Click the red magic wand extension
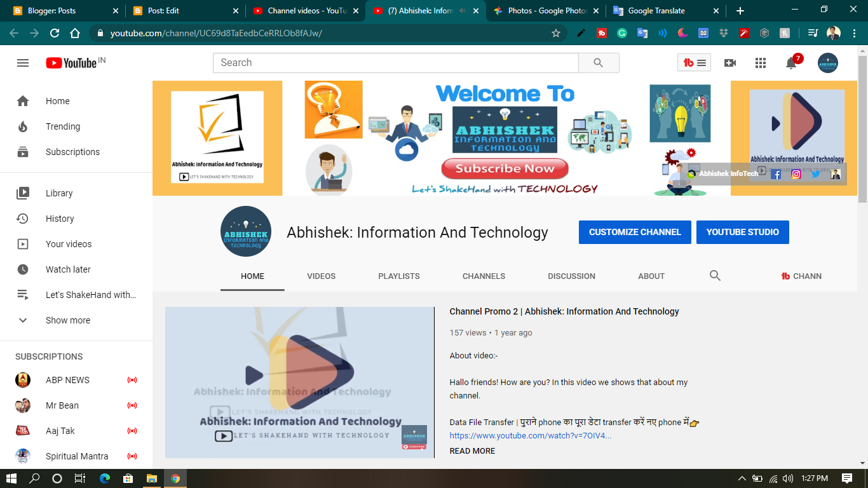This screenshot has width=868, height=488. coord(744,33)
